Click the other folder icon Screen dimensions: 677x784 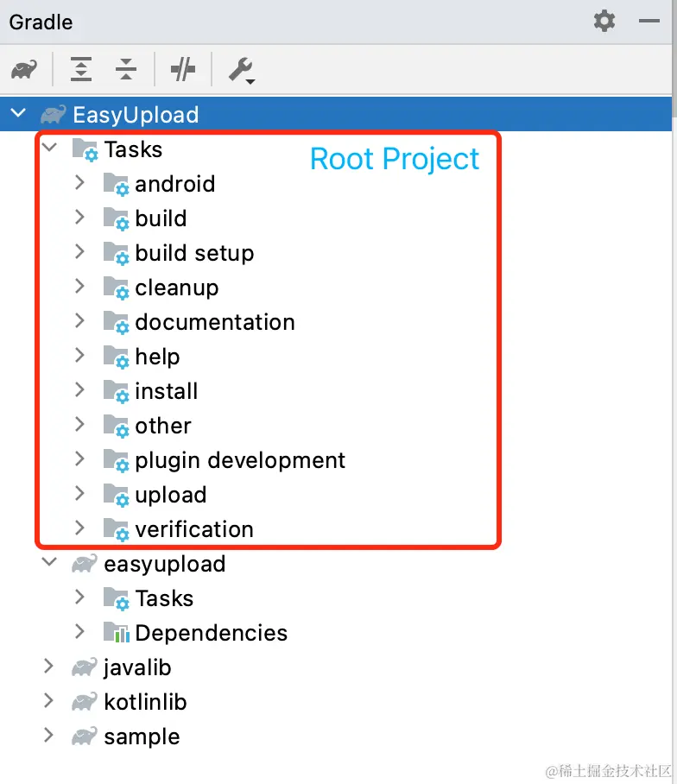pos(116,426)
